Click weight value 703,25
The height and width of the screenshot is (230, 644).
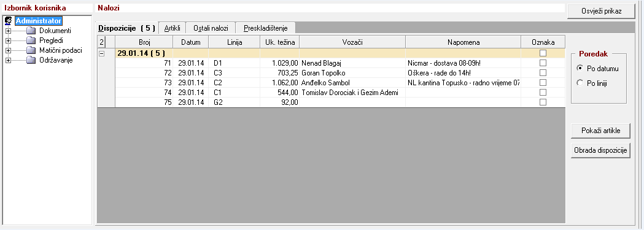point(288,73)
